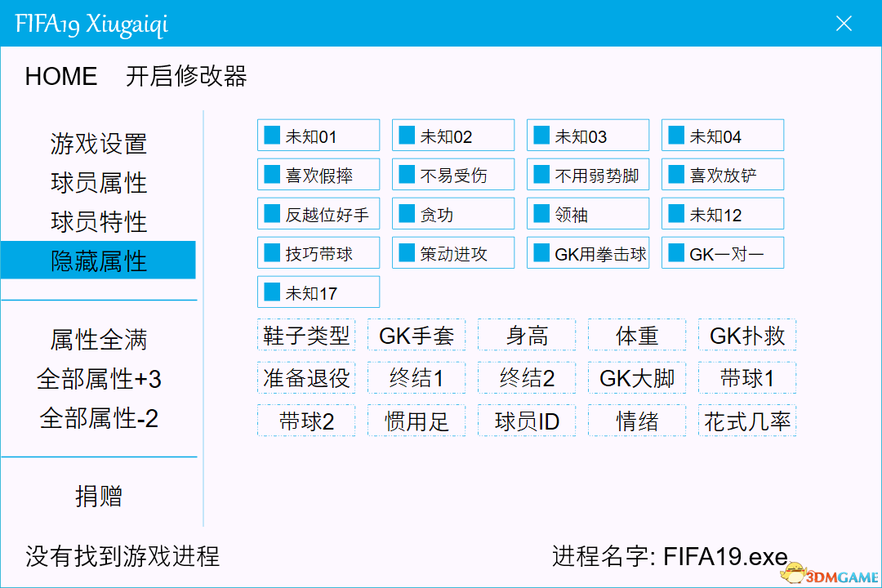Enable the 不易受伤 option
The image size is (882, 588).
click(x=408, y=175)
